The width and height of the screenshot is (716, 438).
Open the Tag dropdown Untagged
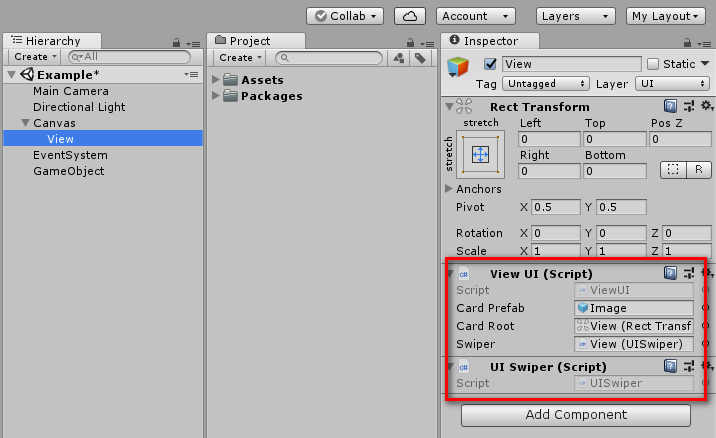(x=546, y=84)
